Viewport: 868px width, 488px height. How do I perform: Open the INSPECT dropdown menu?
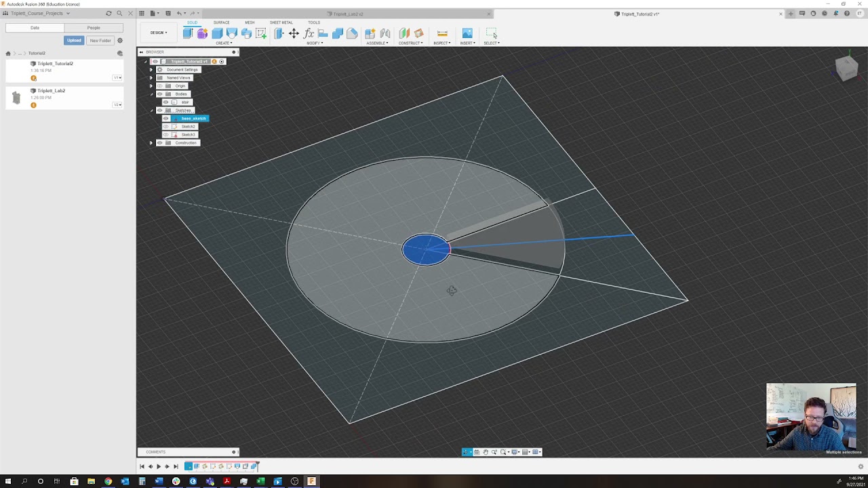442,43
